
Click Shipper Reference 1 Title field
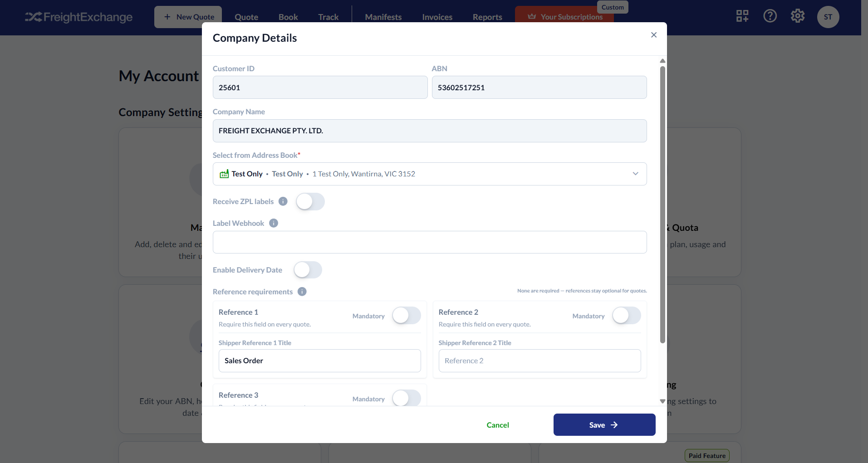pos(320,361)
